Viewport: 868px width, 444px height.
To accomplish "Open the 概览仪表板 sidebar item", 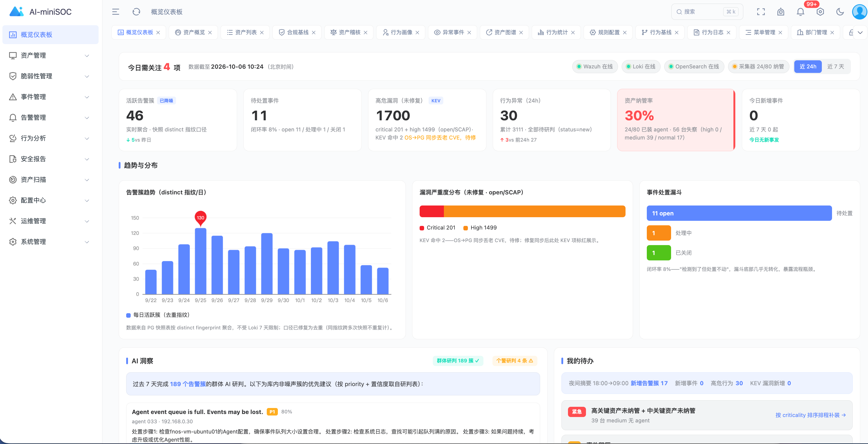I will tap(50, 34).
